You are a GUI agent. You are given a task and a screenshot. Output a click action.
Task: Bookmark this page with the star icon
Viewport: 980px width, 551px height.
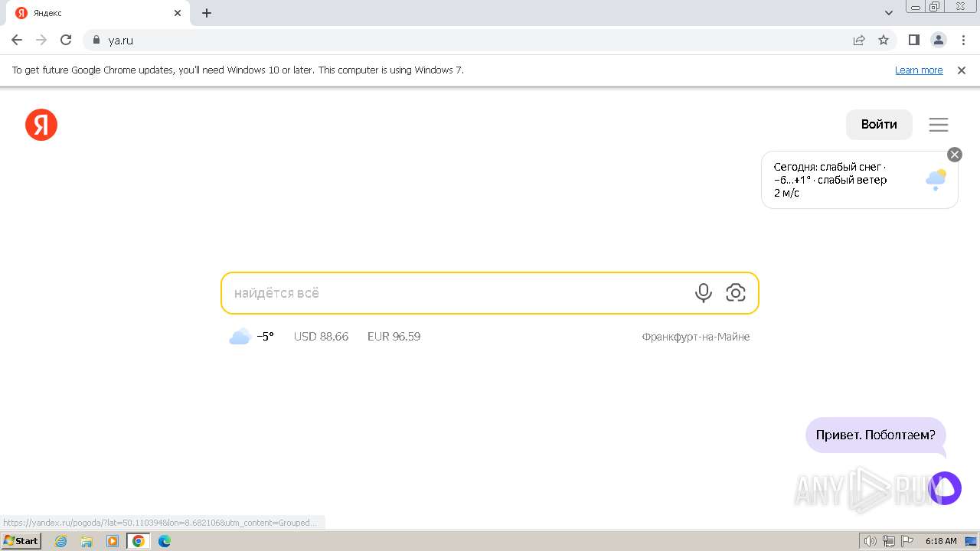coord(884,40)
